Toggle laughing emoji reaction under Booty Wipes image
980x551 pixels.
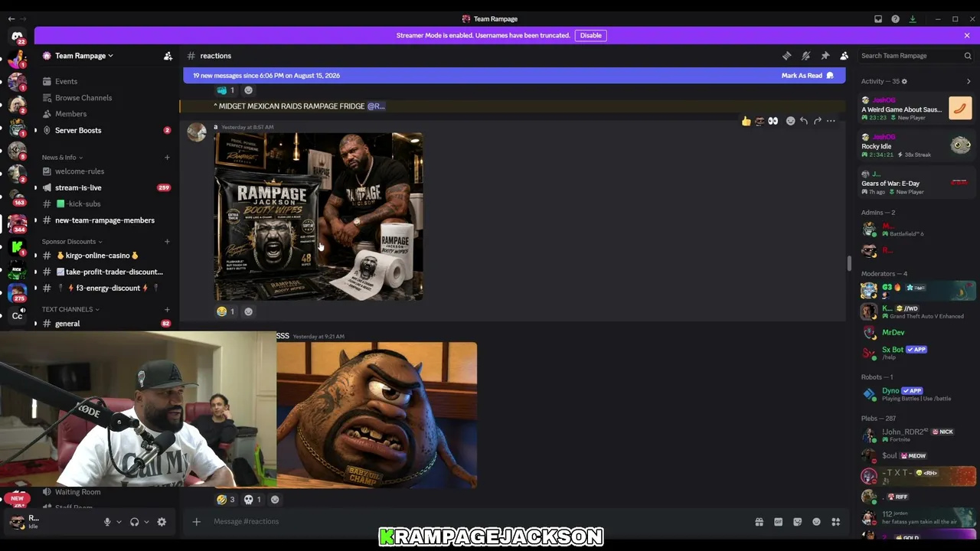coord(226,311)
